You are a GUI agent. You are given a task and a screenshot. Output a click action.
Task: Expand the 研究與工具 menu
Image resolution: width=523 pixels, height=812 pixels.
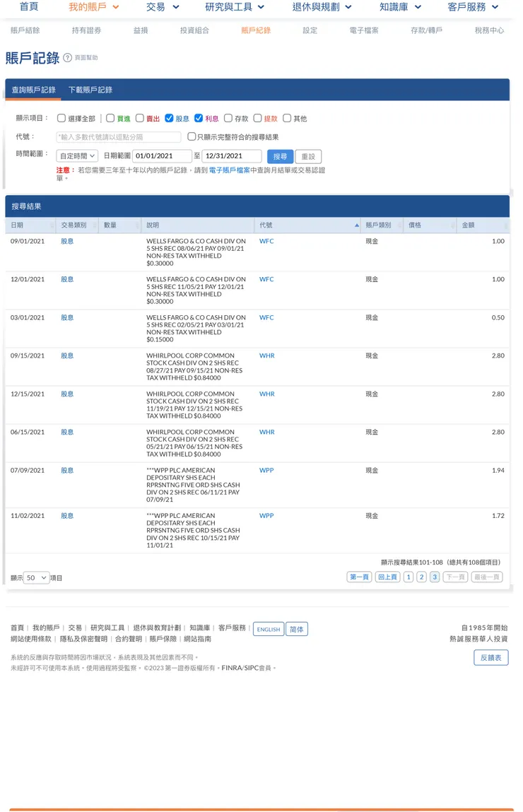click(235, 7)
